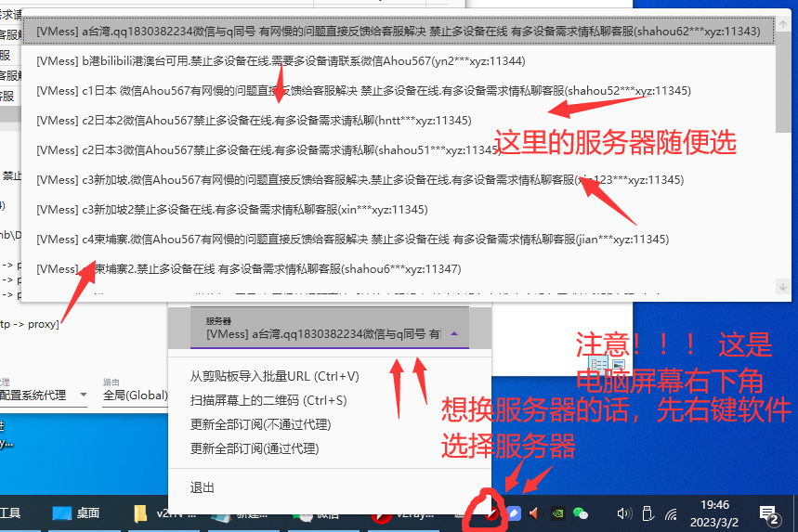Screen dimensions: 798x532
Task: Open the notification center icon
Action: coord(768,513)
